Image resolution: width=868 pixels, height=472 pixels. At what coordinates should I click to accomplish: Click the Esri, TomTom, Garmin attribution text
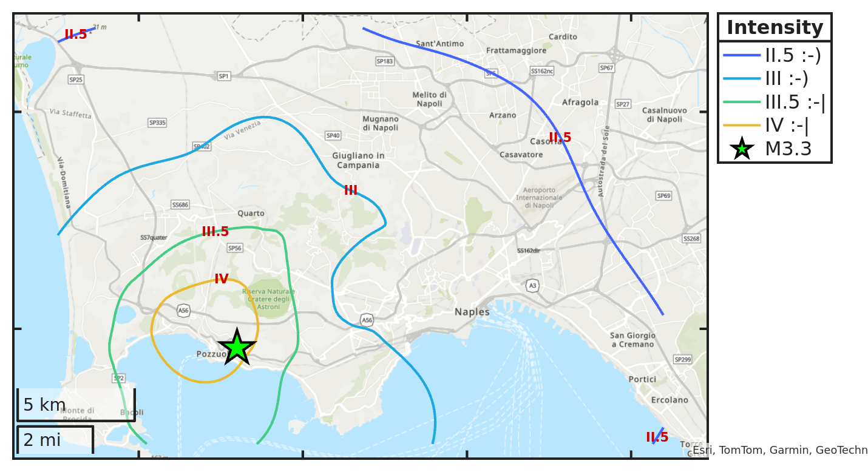[x=780, y=450]
